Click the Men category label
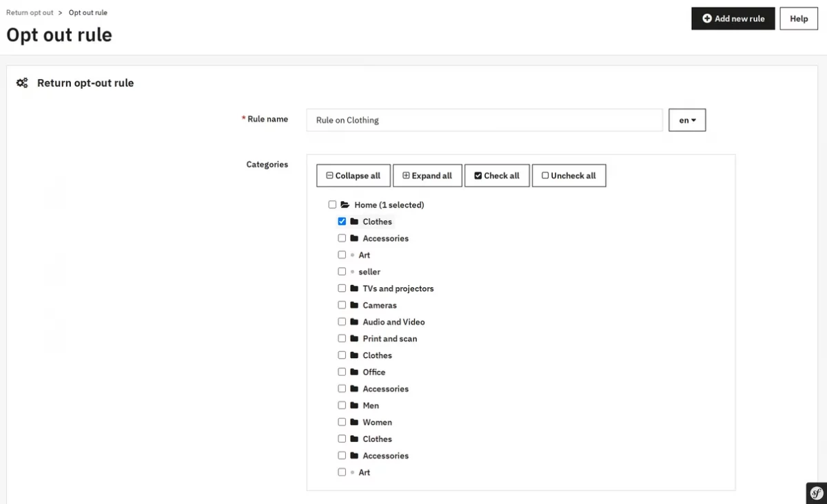Image resolution: width=827 pixels, height=504 pixels. tap(371, 406)
